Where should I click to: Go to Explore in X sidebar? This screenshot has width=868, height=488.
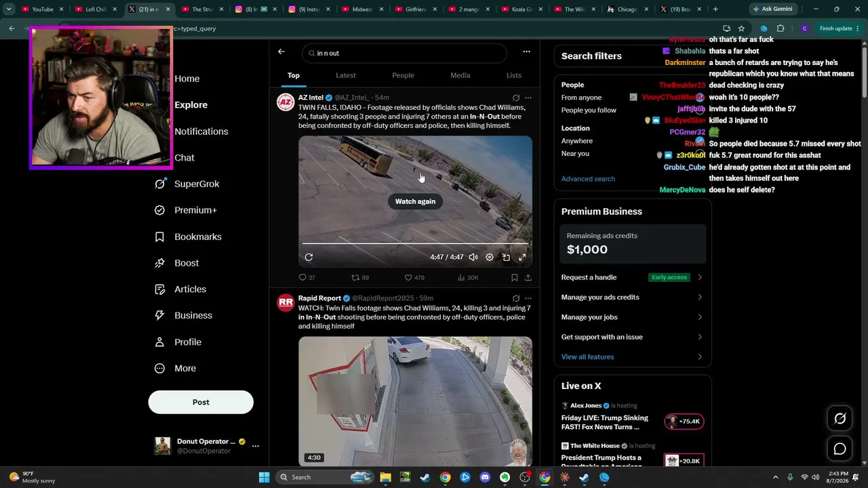coord(191,105)
